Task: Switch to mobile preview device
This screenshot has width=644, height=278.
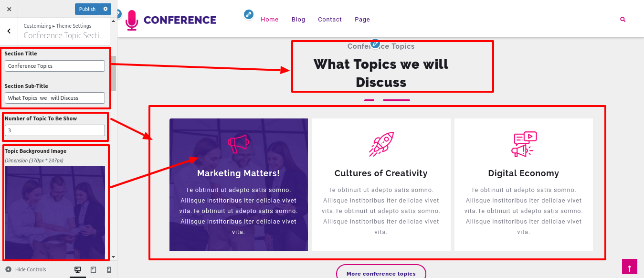Action: point(109,270)
